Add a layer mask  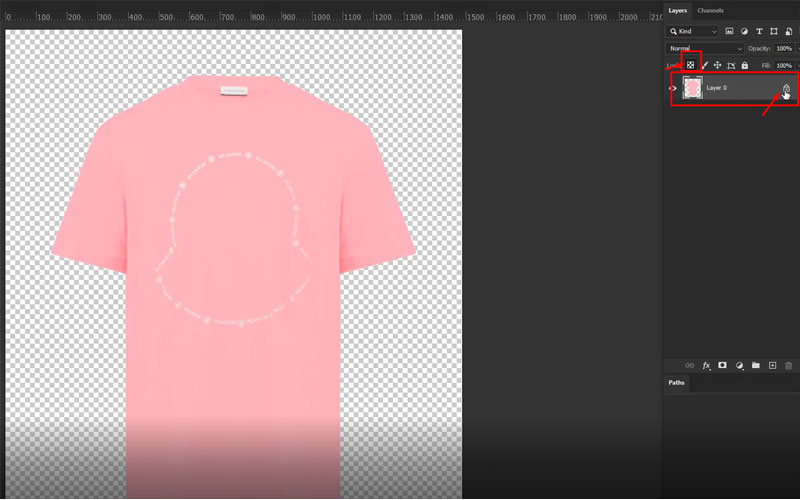(x=722, y=365)
